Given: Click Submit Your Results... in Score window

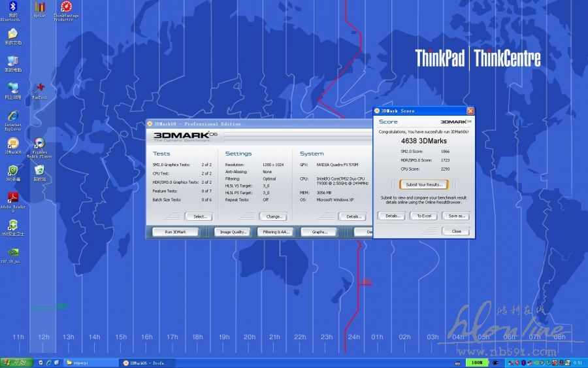Looking at the screenshot, I should click(423, 185).
